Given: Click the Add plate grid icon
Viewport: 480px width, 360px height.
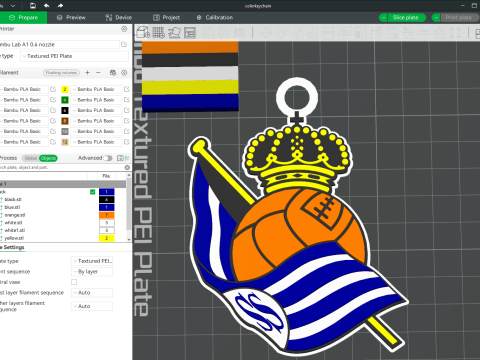Looking at the screenshot, I should pos(159,32).
